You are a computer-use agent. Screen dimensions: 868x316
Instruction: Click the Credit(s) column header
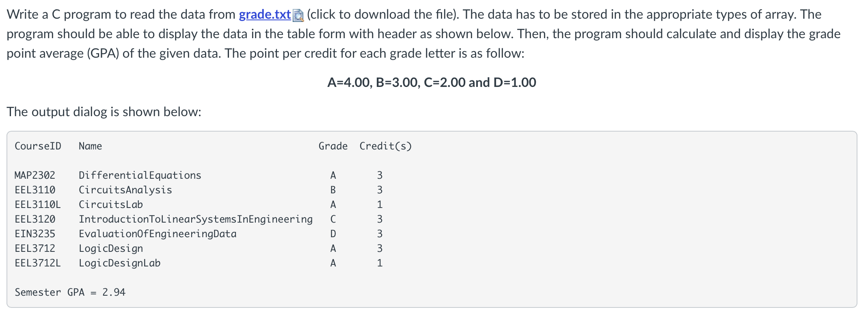coord(385,146)
